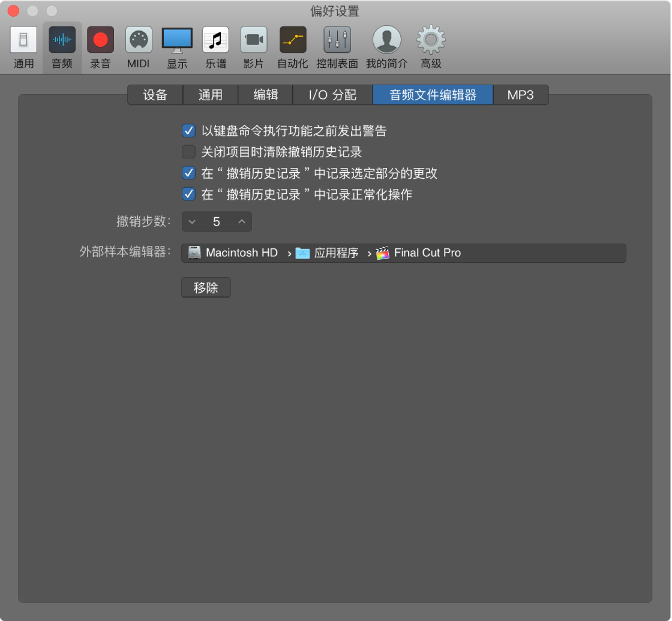Click the 撤销步数 value field showing 5
The height and width of the screenshot is (621, 672).
coord(217,221)
